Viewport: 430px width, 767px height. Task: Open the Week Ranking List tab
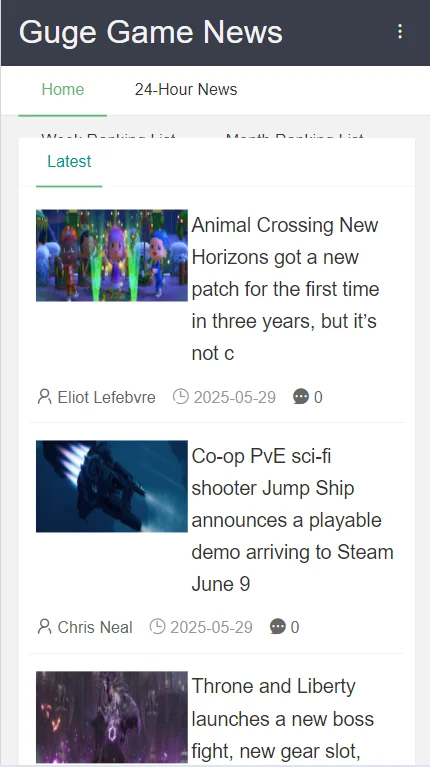tap(108, 135)
